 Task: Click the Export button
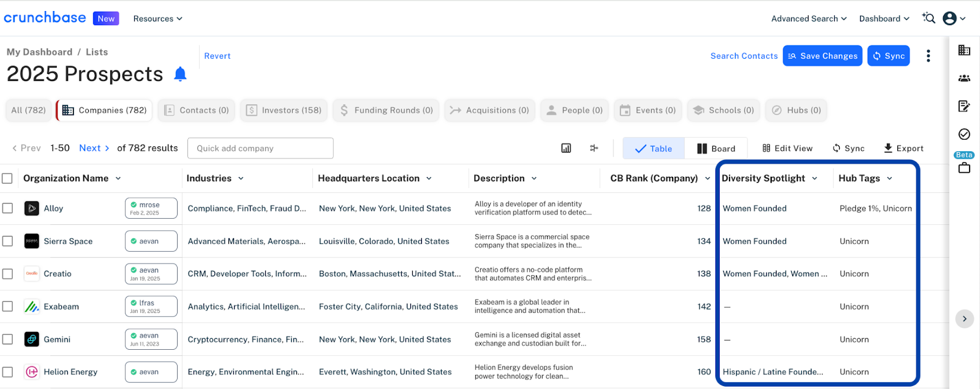[x=903, y=148]
